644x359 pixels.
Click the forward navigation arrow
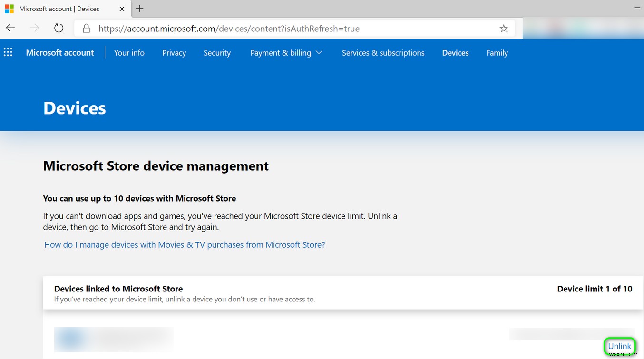pyautogui.click(x=34, y=28)
